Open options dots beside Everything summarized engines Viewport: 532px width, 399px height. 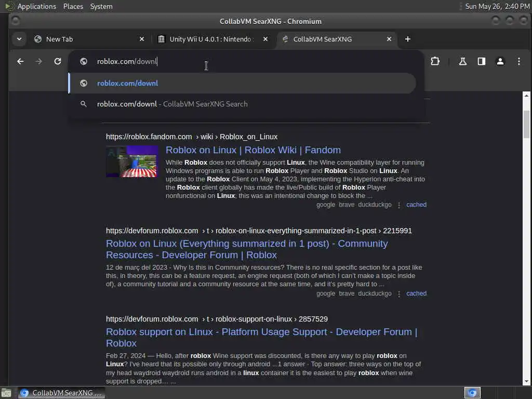(x=399, y=294)
